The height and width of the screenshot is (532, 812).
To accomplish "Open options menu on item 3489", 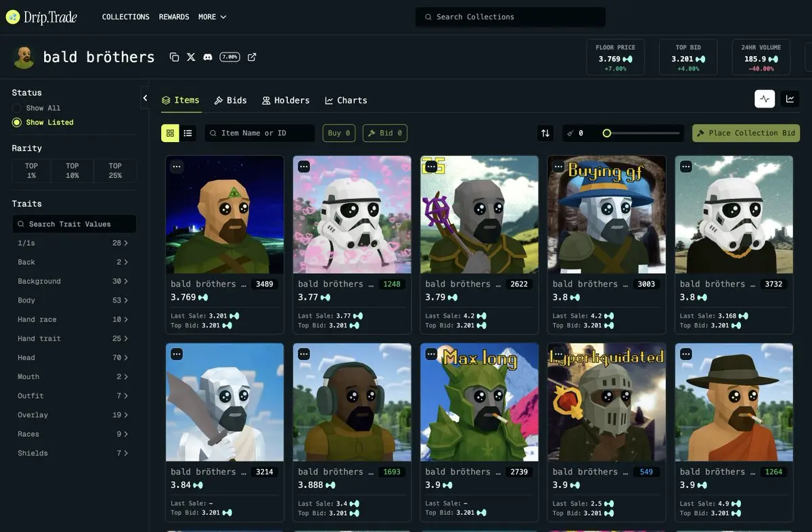I will [x=176, y=167].
